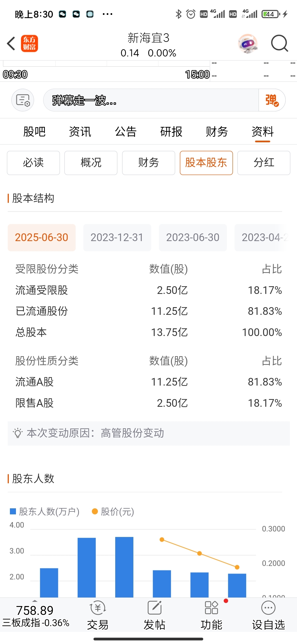The width and height of the screenshot is (297, 644).
Task: Open the barrage settings list icon
Action: pyautogui.click(x=23, y=100)
